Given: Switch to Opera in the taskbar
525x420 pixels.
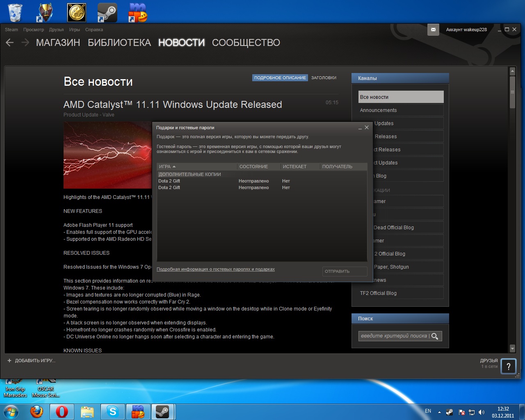Looking at the screenshot, I should point(62,411).
